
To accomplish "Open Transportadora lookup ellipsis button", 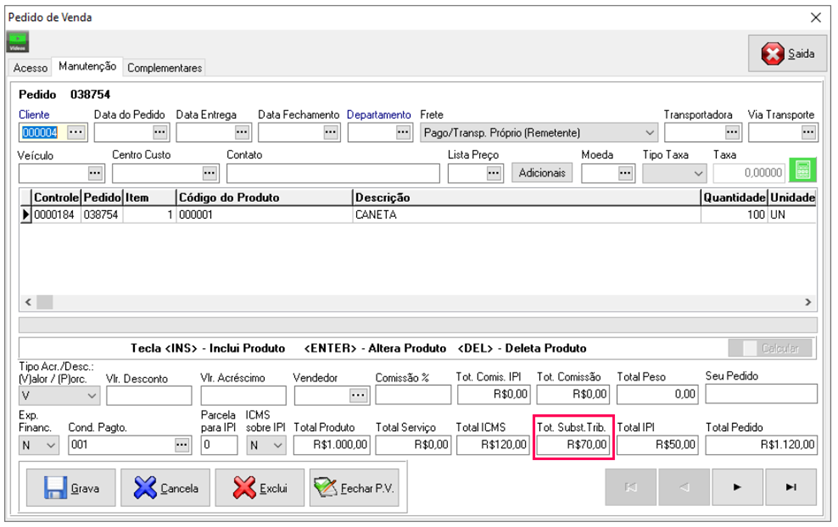I will pos(733,132).
